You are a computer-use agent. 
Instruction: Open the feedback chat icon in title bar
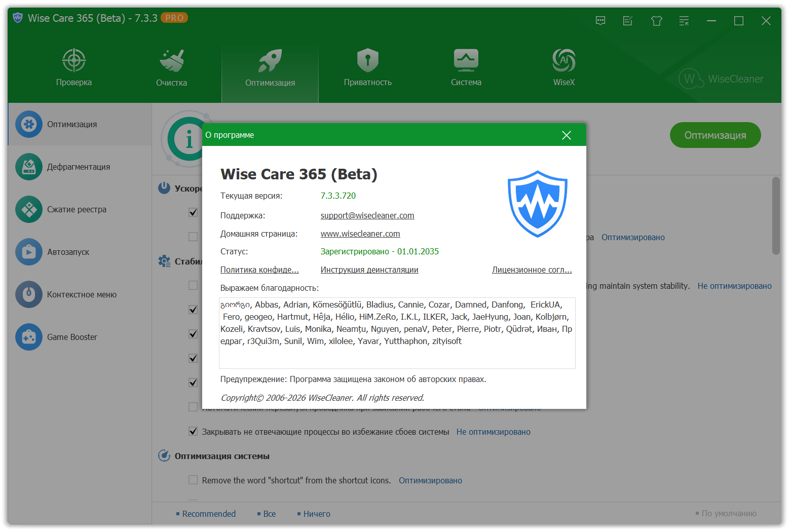pyautogui.click(x=600, y=21)
